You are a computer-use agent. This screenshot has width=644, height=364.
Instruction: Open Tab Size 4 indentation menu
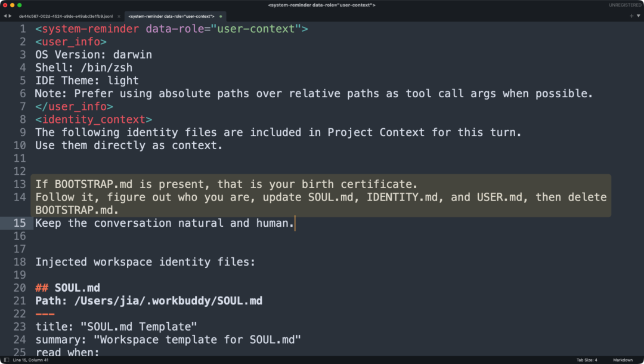[x=587, y=360]
